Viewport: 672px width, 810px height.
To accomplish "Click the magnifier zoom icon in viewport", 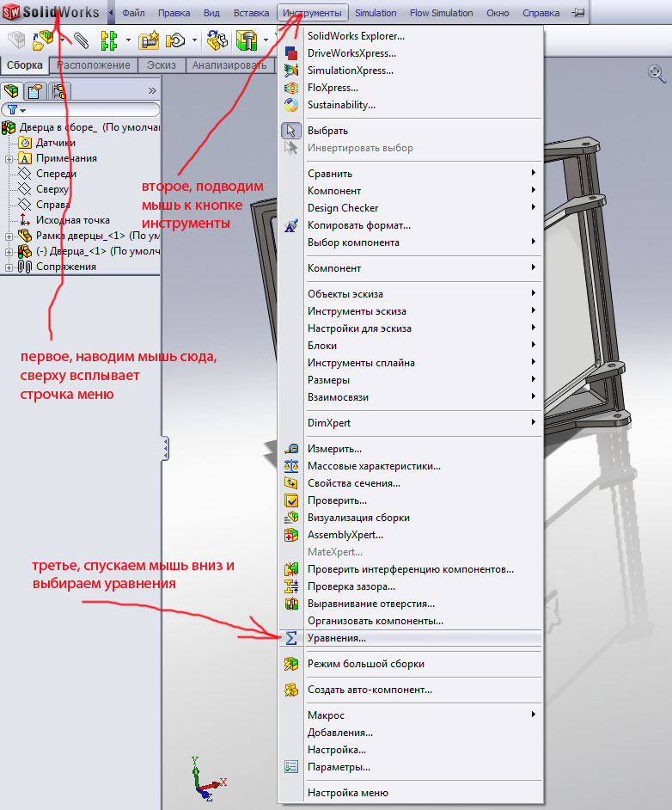I will coord(657,74).
